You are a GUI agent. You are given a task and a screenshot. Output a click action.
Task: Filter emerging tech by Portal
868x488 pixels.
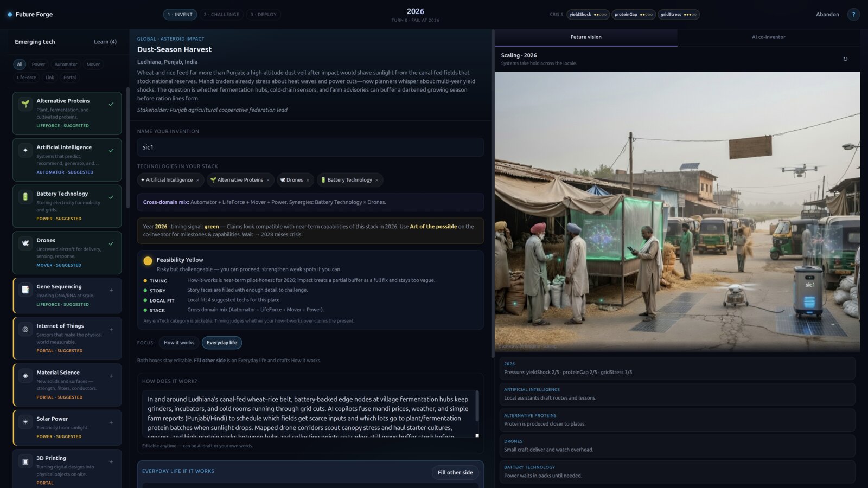click(x=70, y=78)
